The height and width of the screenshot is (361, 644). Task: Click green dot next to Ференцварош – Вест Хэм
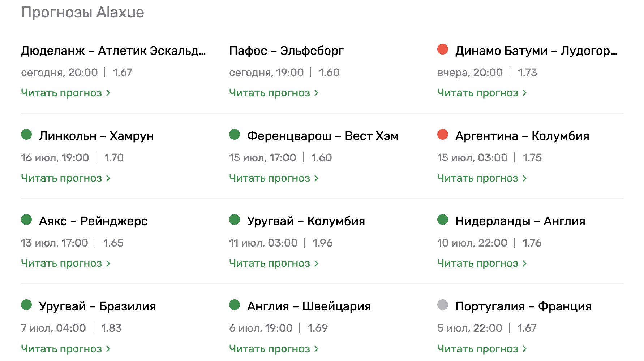pyautogui.click(x=235, y=134)
